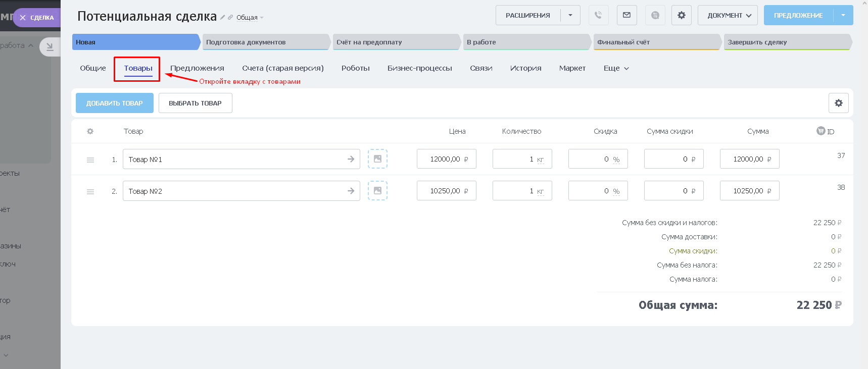Expand the Еще tabs menu
This screenshot has width=868, height=369.
(x=616, y=68)
